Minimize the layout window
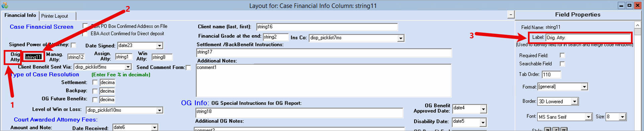This screenshot has width=644, height=131. point(621,5)
